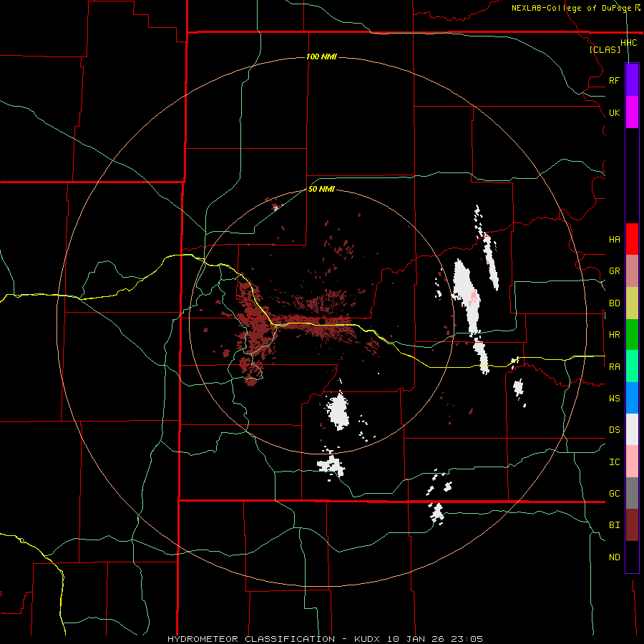
Task: Click the 'HHC' product label
Action: click(x=628, y=43)
